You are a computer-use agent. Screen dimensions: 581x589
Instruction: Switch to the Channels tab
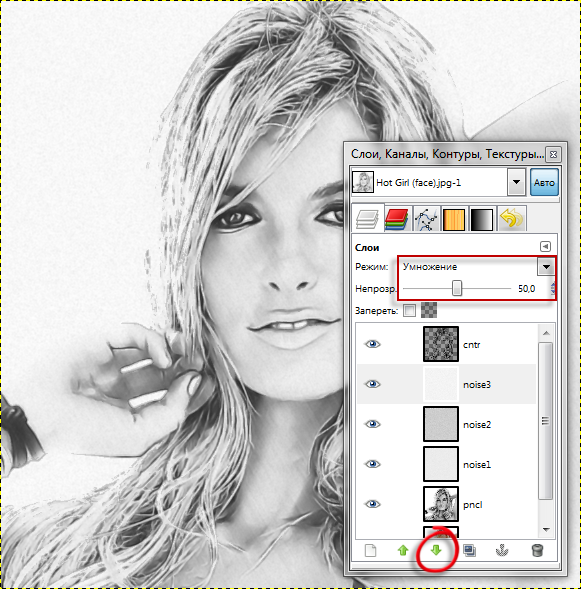[x=397, y=219]
